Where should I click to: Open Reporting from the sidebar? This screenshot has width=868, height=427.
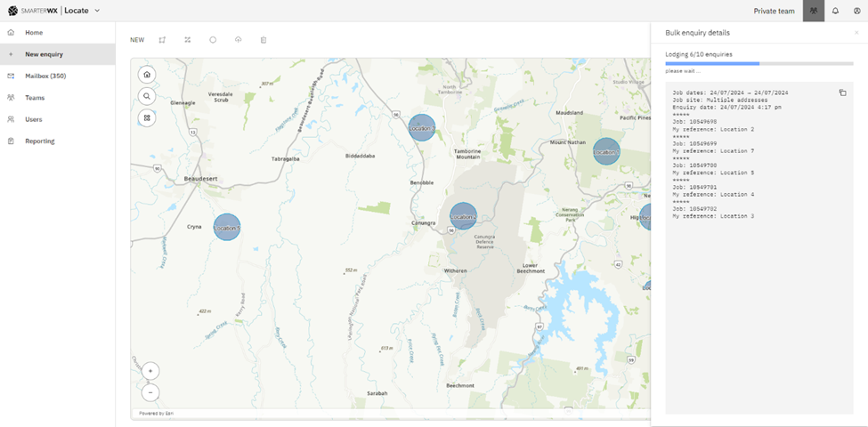39,141
